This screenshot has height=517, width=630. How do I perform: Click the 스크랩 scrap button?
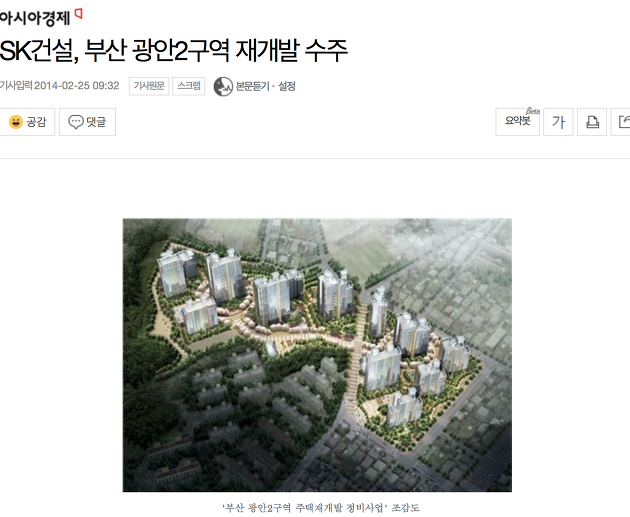pos(189,86)
